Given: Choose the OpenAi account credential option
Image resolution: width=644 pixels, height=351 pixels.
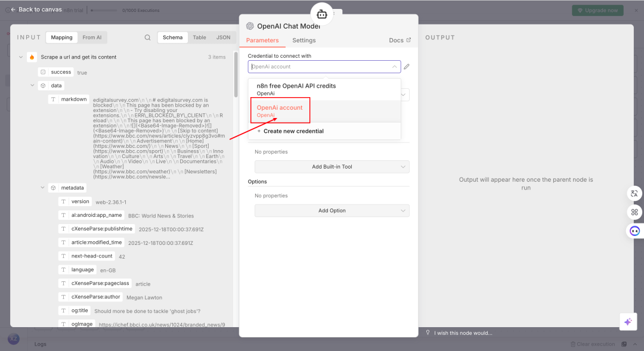Looking at the screenshot, I should click(324, 111).
